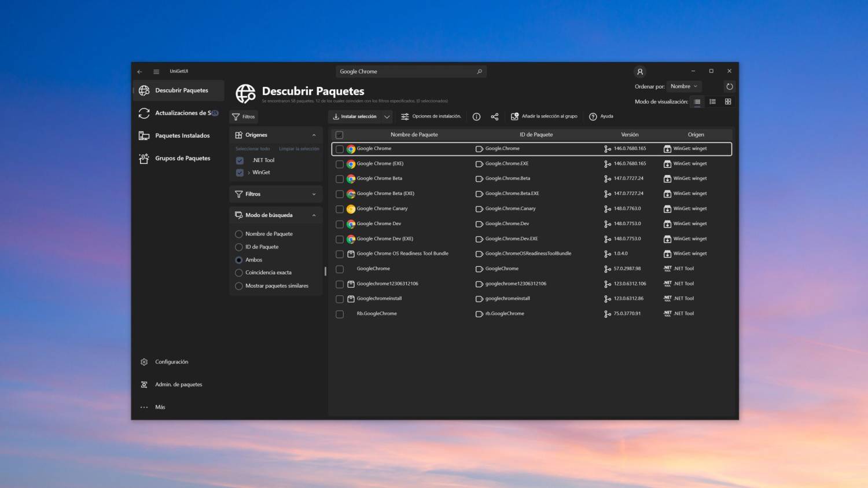The image size is (868, 488).
Task: Toggle the hamburger navigation menu
Action: click(x=156, y=72)
